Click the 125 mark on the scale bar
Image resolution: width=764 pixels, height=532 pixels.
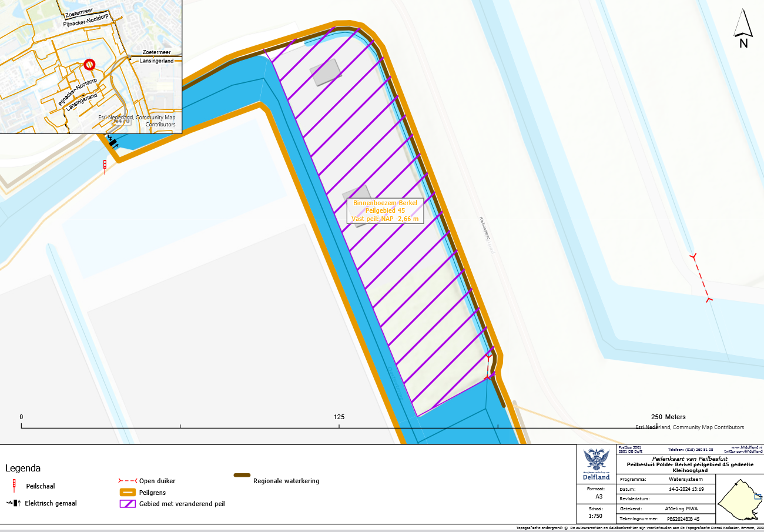point(339,417)
